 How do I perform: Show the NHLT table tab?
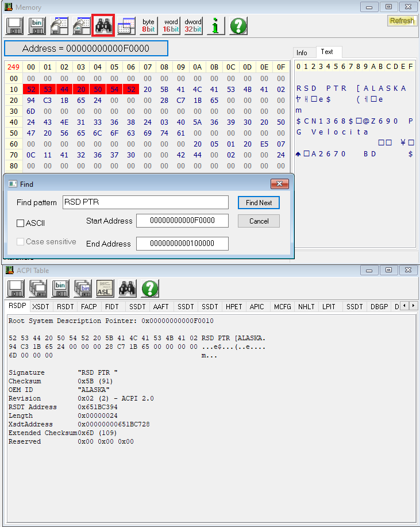click(306, 306)
